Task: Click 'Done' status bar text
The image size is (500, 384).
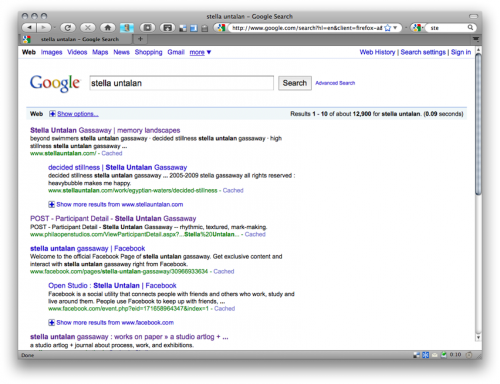Action: tap(28, 355)
